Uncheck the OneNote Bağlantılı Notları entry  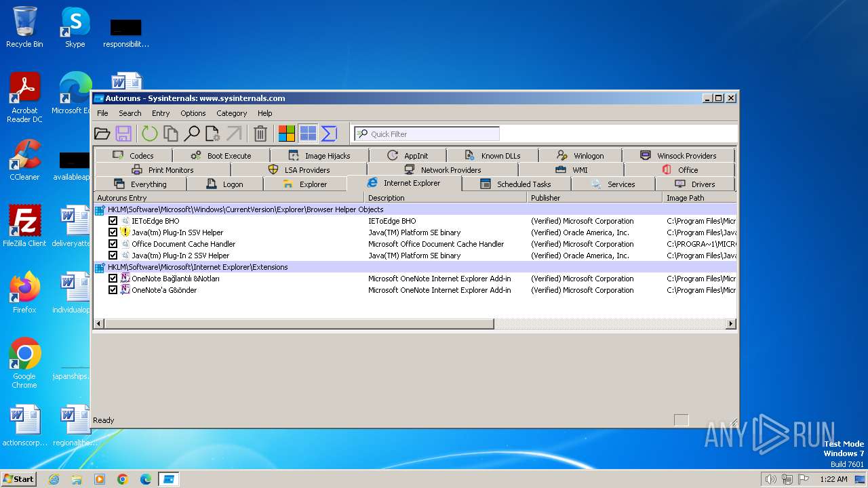[x=113, y=279]
